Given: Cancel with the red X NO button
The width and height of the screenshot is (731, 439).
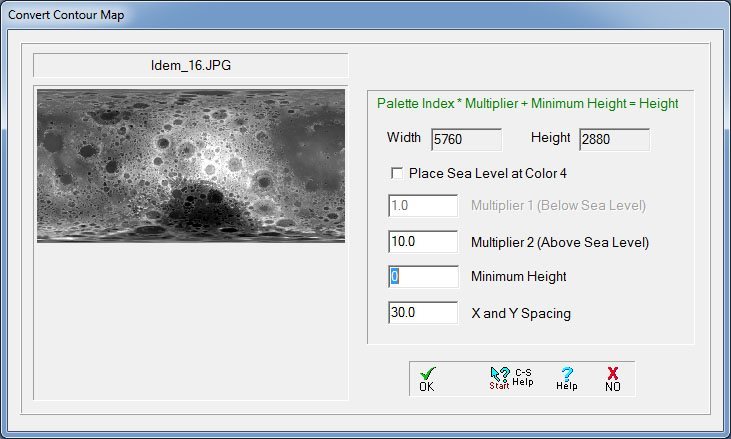Looking at the screenshot, I should pos(613,379).
